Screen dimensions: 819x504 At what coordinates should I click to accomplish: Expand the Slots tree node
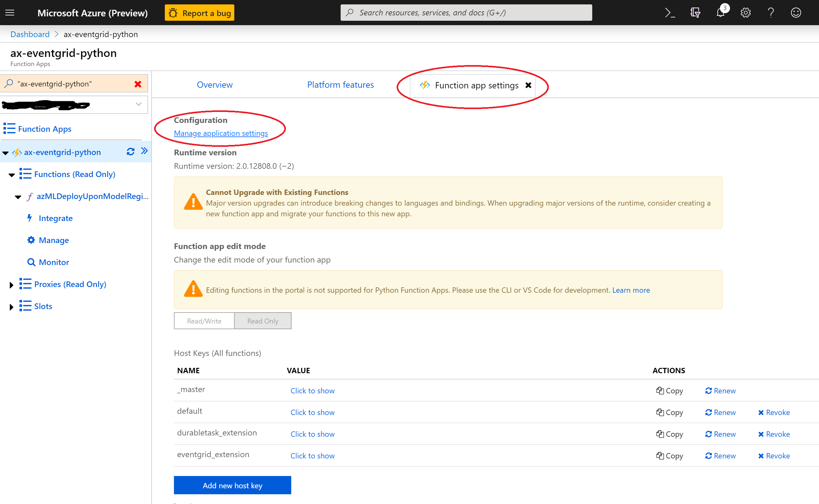tap(11, 307)
